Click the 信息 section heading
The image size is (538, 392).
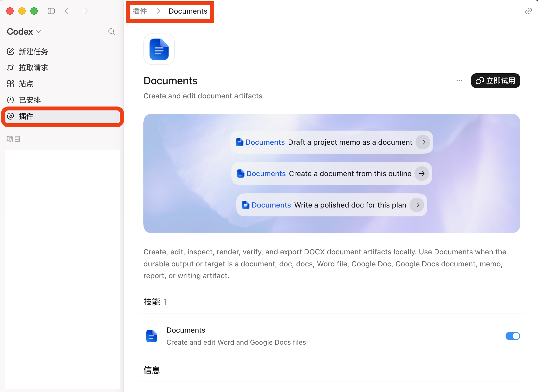[x=152, y=370]
